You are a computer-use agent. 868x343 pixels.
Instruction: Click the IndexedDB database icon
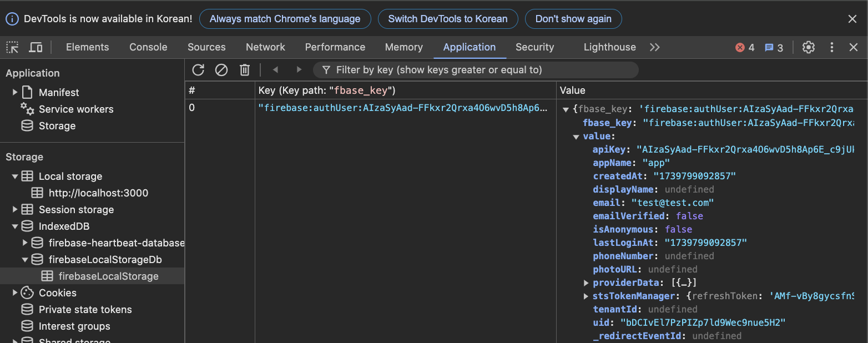coord(27,226)
